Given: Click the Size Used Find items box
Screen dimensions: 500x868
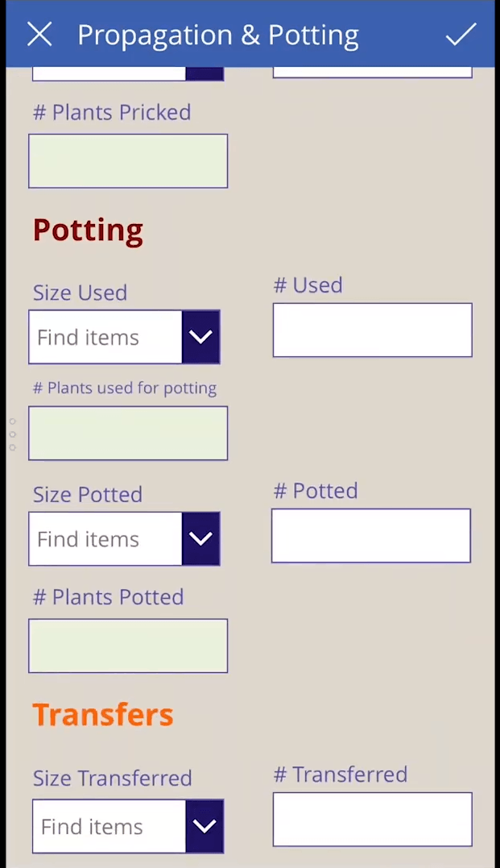Looking at the screenshot, I should pos(105,337).
